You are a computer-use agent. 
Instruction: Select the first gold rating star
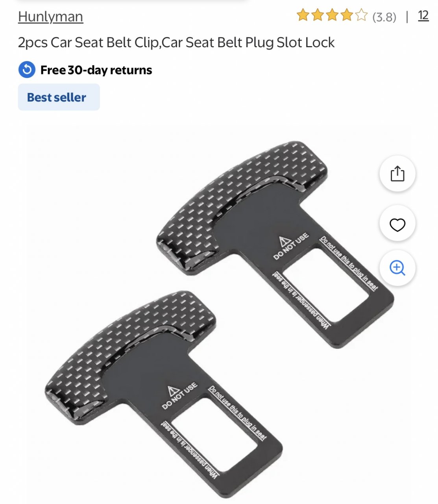303,15
